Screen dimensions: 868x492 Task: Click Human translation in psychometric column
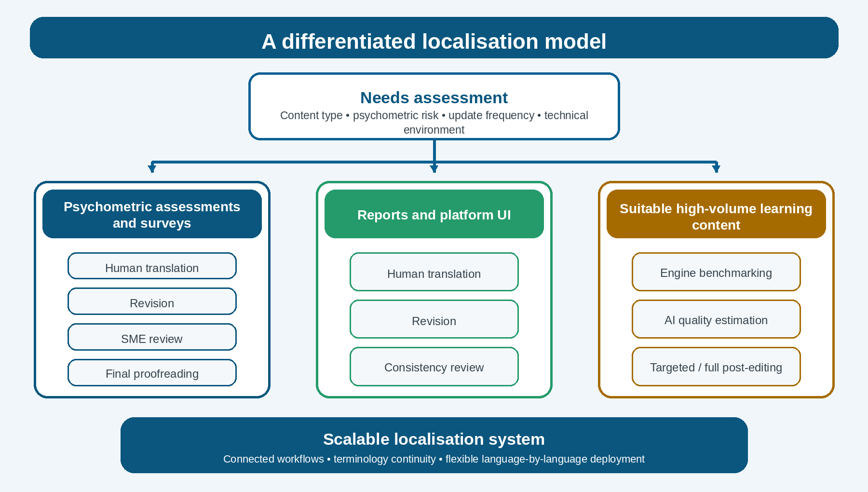[x=152, y=266]
